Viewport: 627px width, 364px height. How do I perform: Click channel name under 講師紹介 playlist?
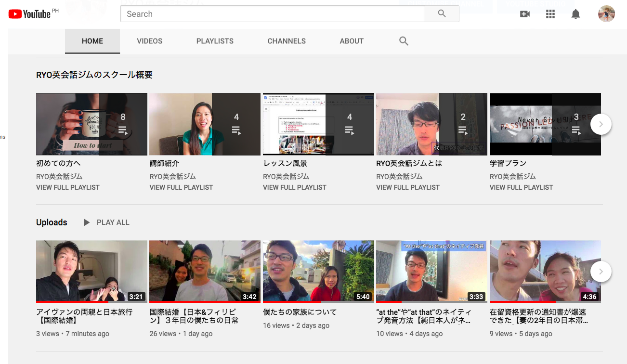(x=172, y=176)
